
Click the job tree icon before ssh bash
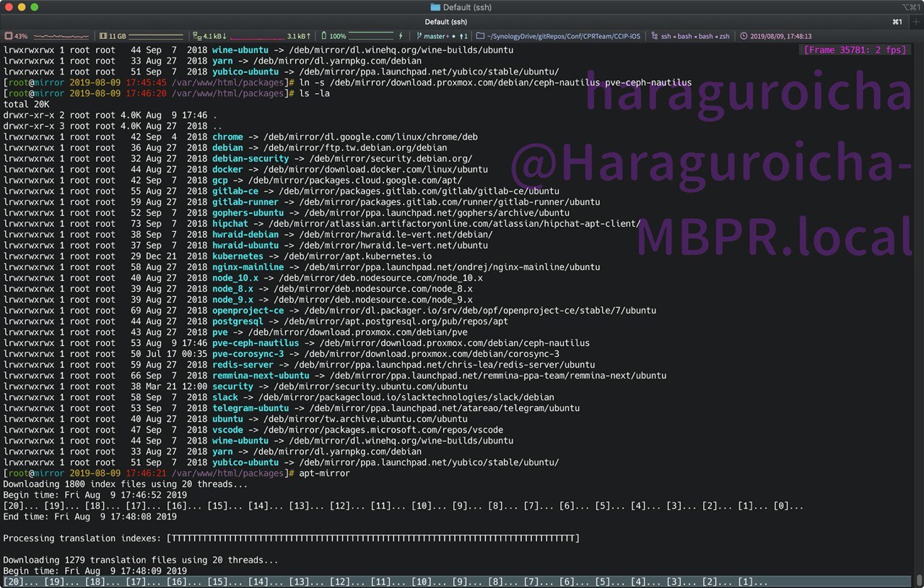pos(654,35)
